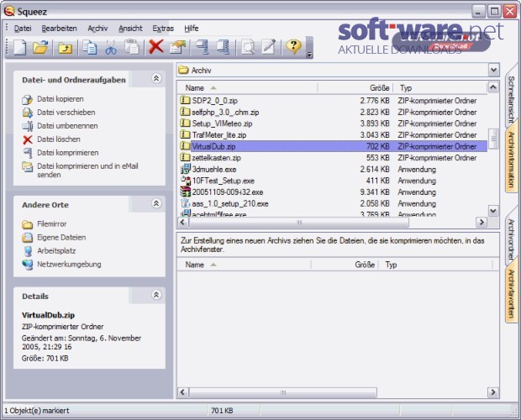The height and width of the screenshot is (420, 521).
Task: Click Datei komprimieren task link
Action: click(x=68, y=153)
